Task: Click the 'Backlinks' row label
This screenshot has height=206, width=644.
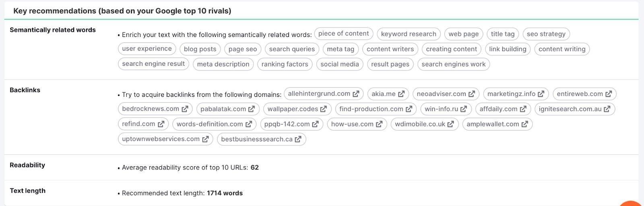Action: [x=25, y=90]
